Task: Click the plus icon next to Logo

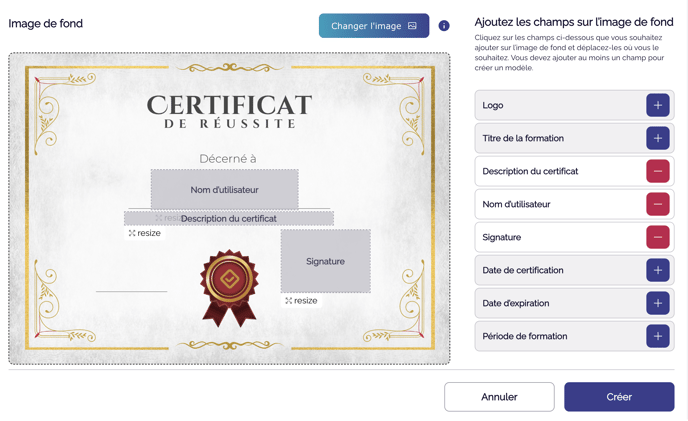Action: 657,105
